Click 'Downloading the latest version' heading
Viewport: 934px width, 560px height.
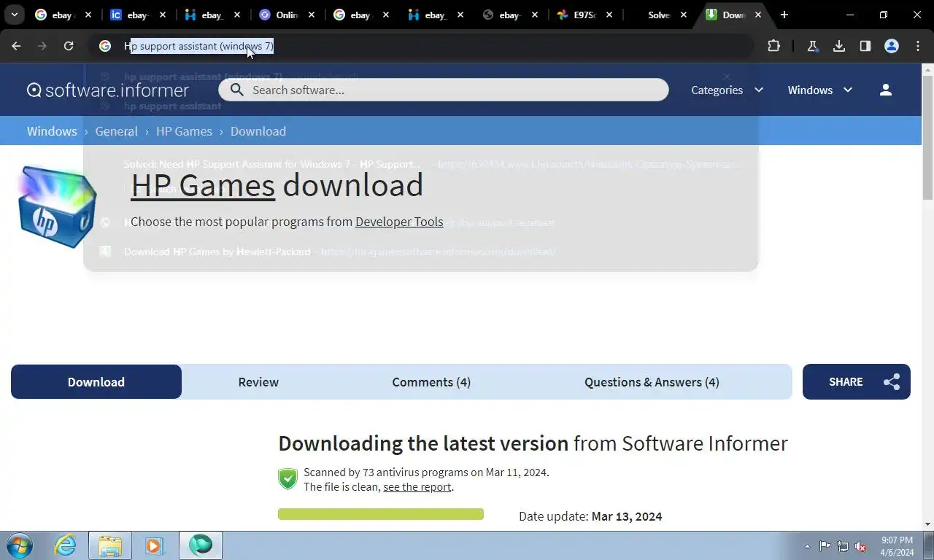[423, 443]
